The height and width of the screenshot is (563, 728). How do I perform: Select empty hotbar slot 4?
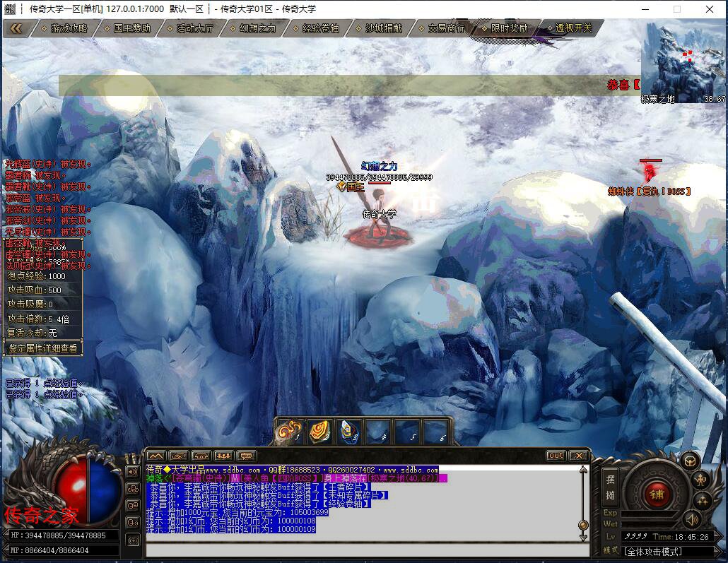coord(379,431)
